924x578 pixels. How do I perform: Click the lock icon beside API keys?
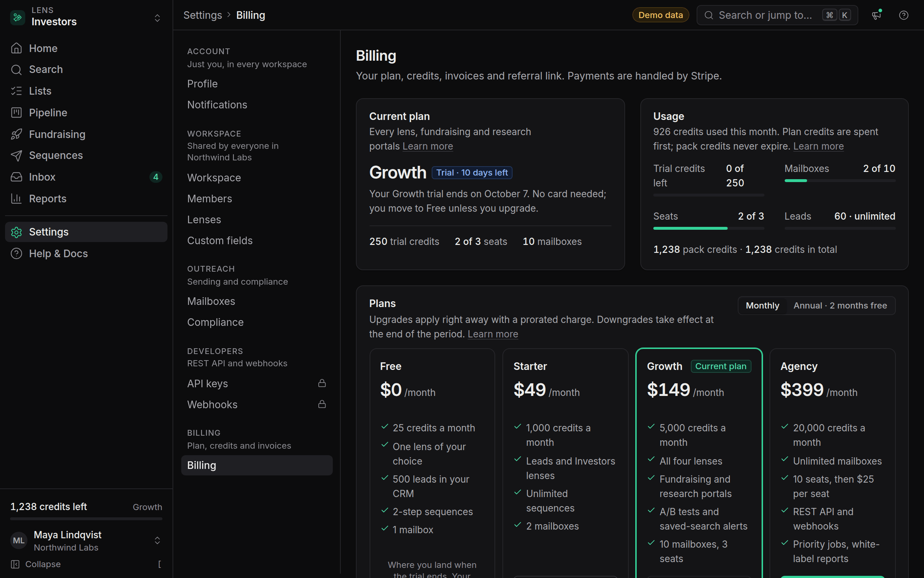tap(322, 383)
